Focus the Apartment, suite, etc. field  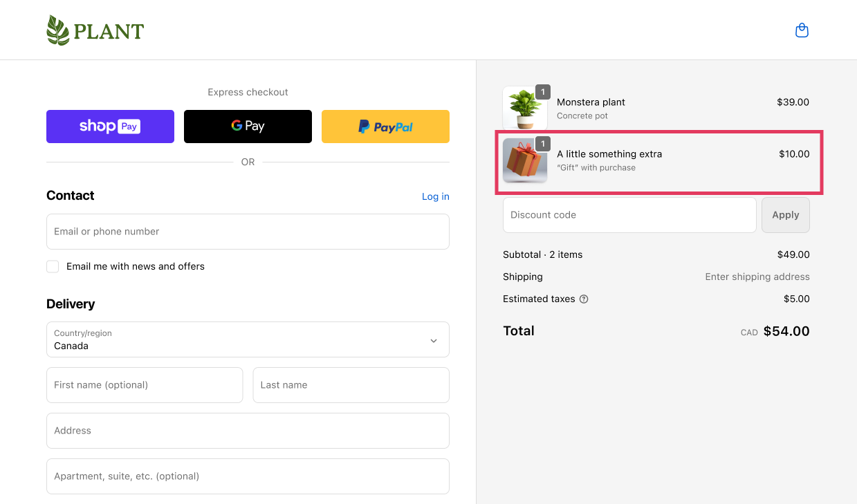248,476
